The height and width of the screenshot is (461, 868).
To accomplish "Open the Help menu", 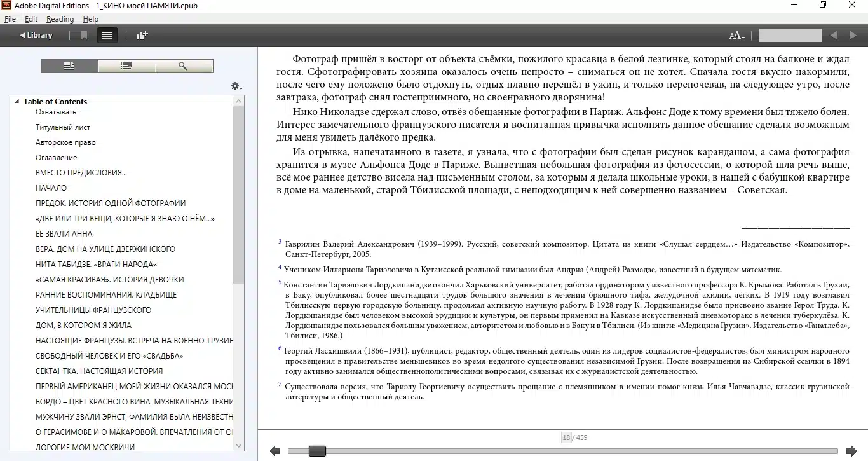I will pyautogui.click(x=90, y=19).
